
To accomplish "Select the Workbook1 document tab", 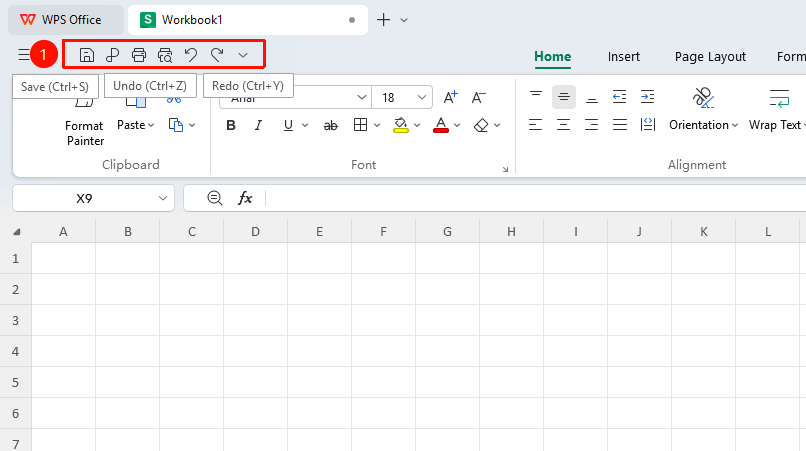I will pyautogui.click(x=248, y=20).
